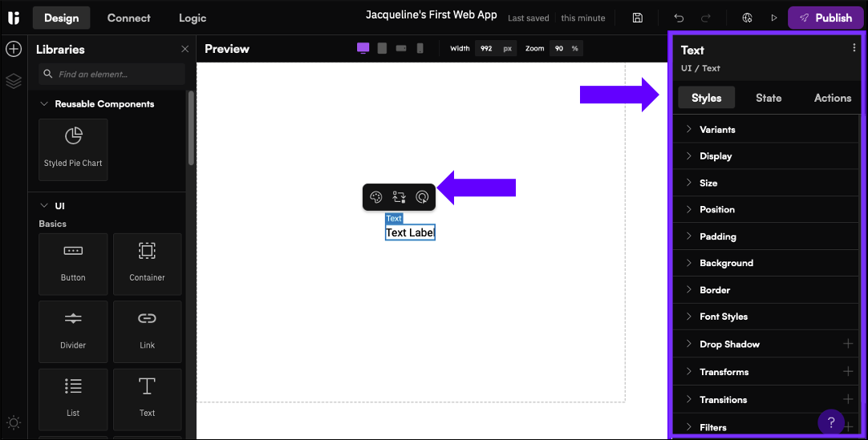Viewport: 868px width, 440px height.
Task: Expand the Font Styles section
Action: 765,317
